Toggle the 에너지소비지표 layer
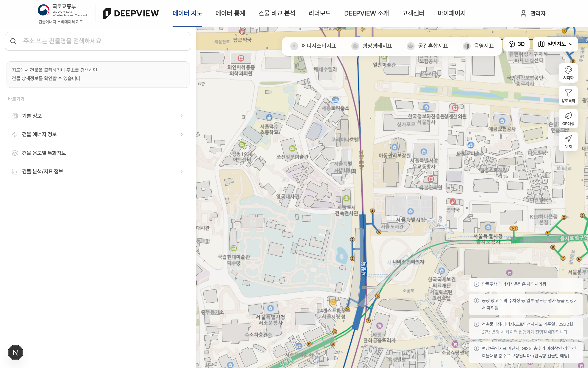This screenshot has width=588, height=368. (313, 46)
